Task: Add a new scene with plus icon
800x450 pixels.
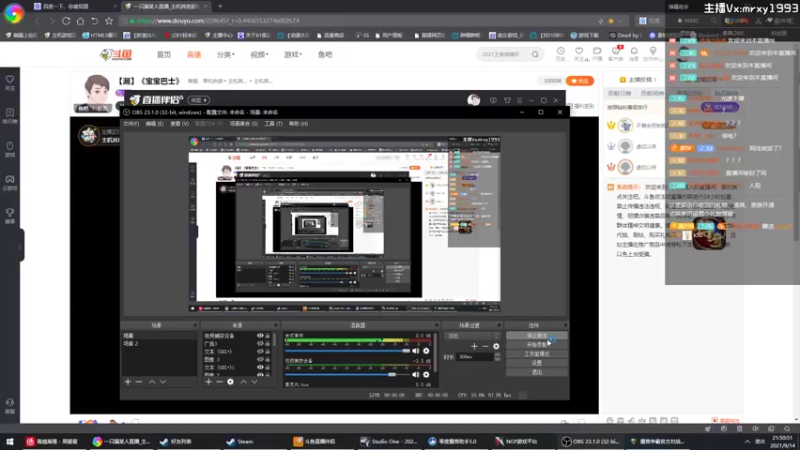Action: [x=128, y=382]
